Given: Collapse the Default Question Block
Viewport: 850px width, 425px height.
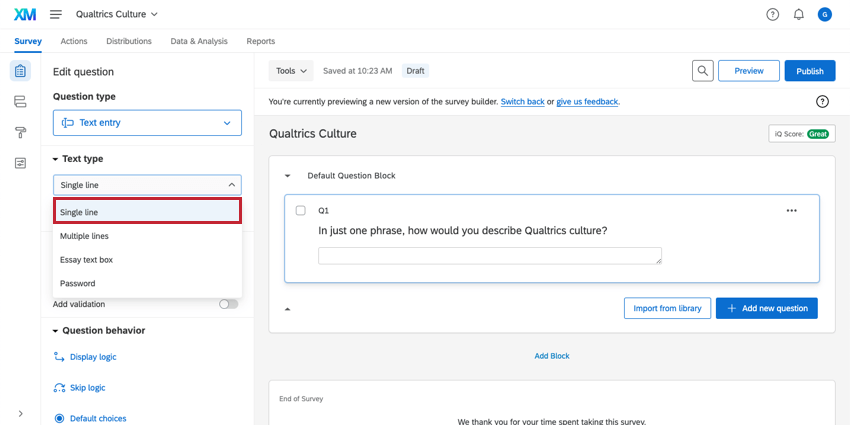Looking at the screenshot, I should [x=288, y=176].
